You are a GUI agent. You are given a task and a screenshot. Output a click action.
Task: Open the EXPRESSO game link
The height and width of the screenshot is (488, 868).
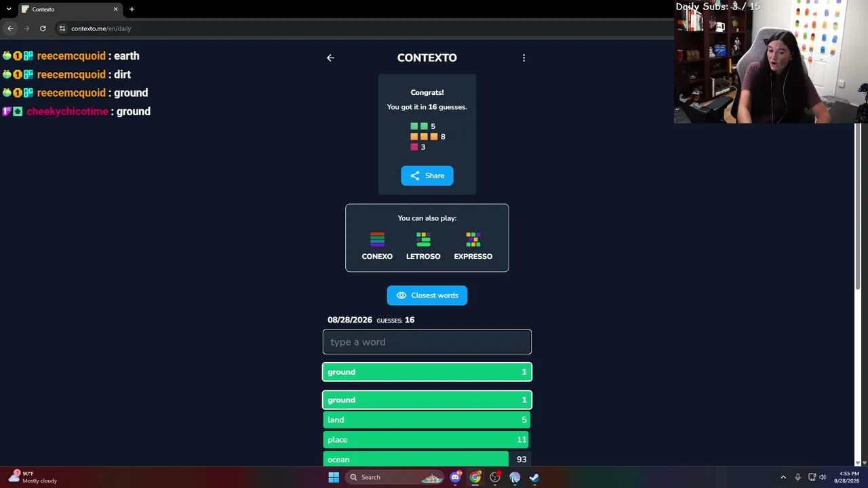tap(473, 246)
